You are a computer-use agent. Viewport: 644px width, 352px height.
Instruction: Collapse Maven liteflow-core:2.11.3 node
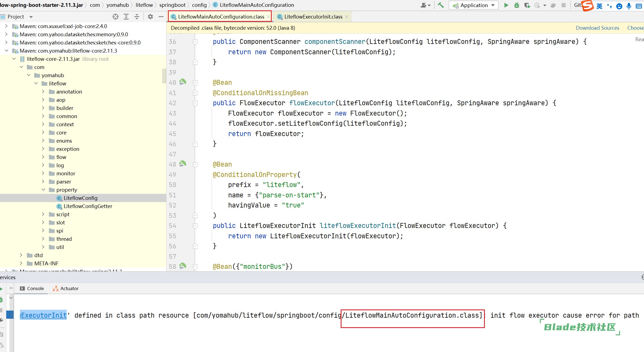[7, 51]
